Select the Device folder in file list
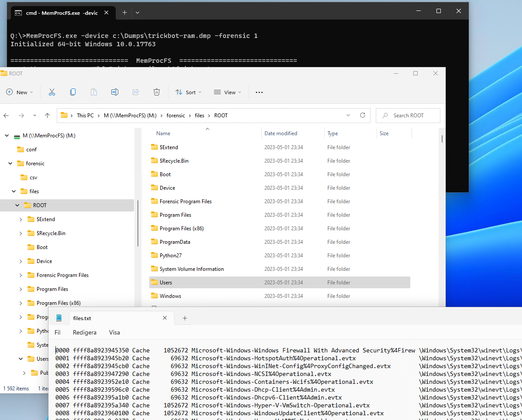 (280, 188)
